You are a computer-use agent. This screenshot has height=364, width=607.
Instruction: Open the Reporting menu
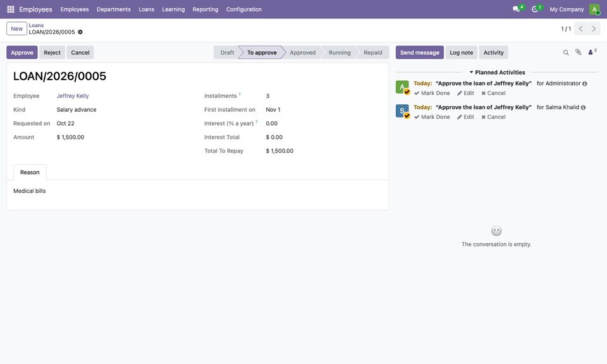click(x=205, y=9)
